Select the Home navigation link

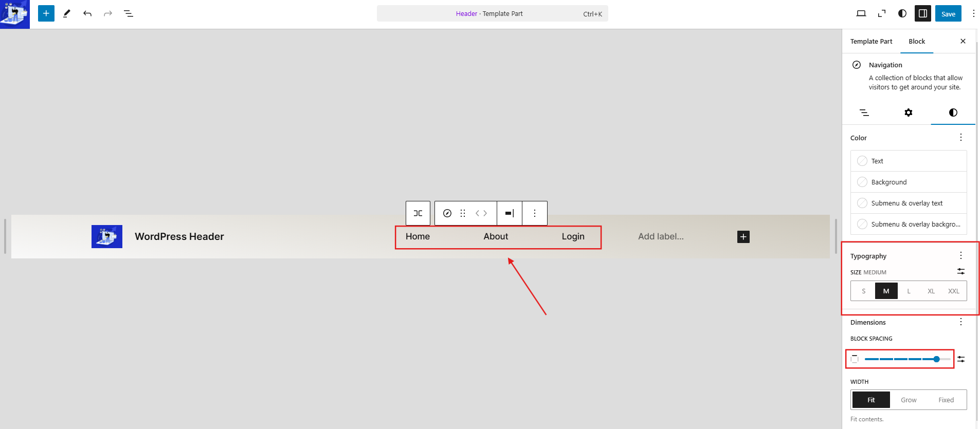[418, 237]
